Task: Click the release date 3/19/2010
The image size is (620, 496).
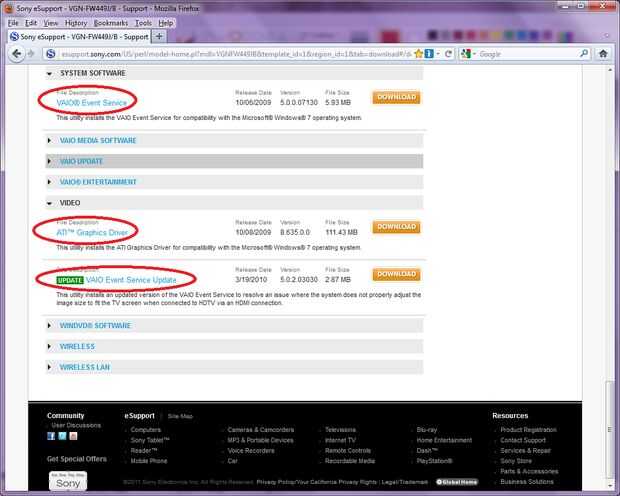Action: (x=251, y=280)
